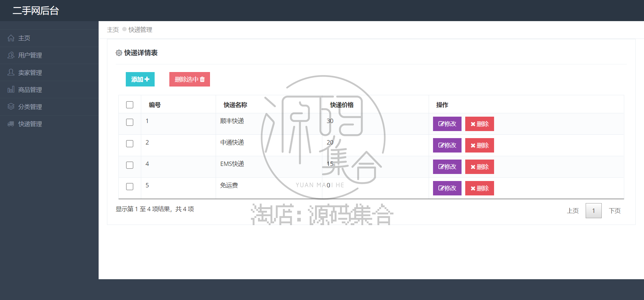
Task: Click price 20 in 中通快递 row
Action: point(330,142)
